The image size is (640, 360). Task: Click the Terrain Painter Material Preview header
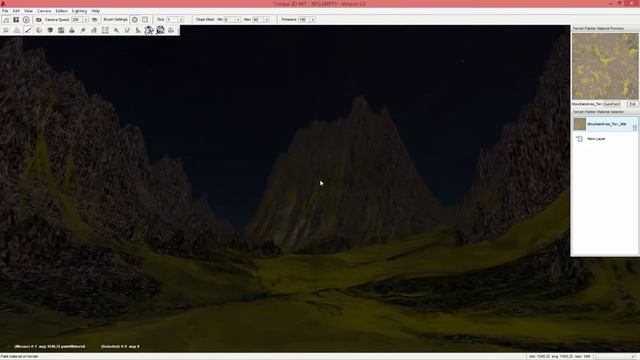[598, 29]
